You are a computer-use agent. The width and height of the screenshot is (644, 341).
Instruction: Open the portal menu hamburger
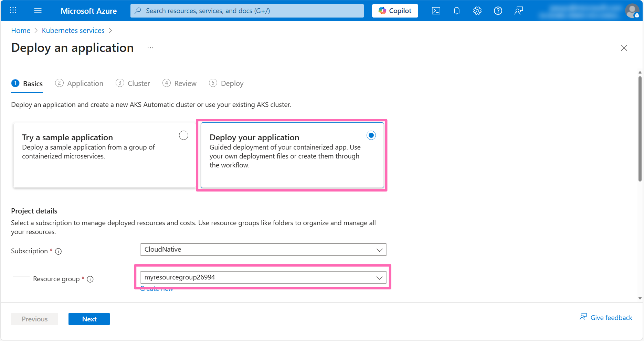tap(38, 10)
